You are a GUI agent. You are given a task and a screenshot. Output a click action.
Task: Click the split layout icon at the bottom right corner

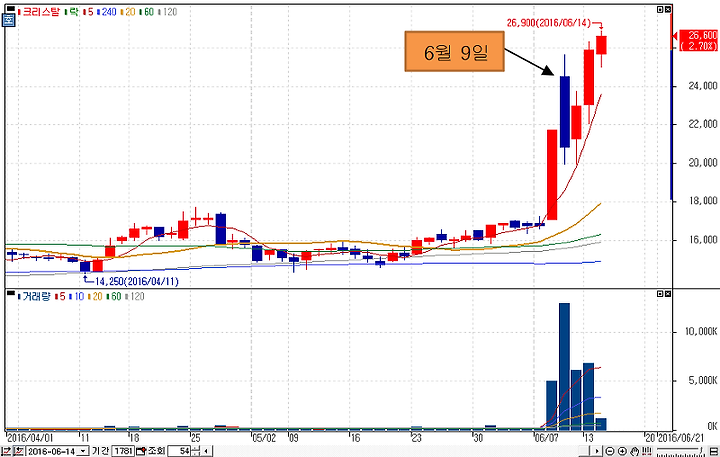714,451
